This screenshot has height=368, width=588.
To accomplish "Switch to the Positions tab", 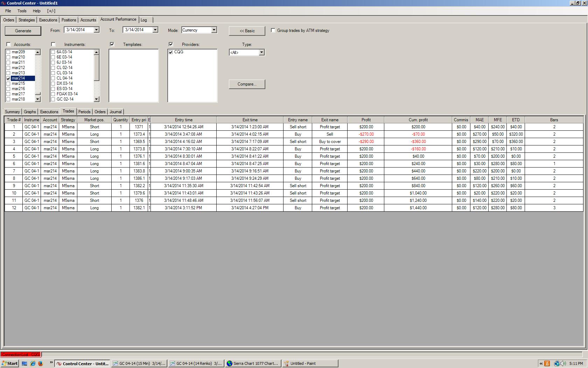I will (69, 20).
